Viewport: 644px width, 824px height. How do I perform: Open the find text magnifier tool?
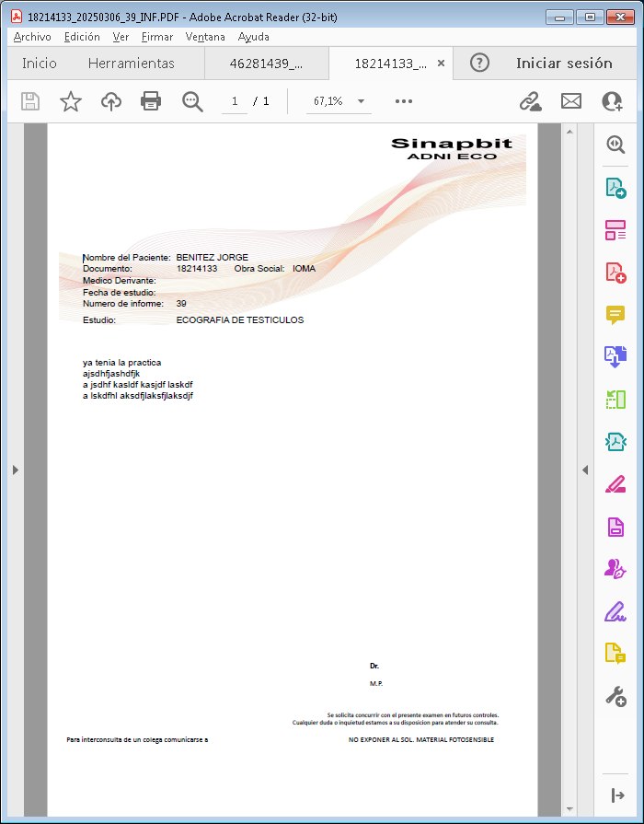point(192,101)
